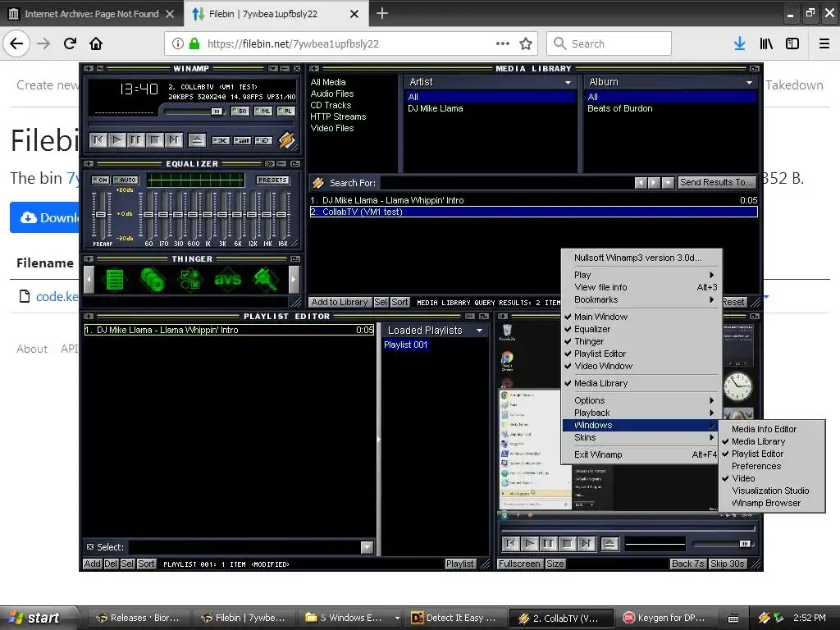Toggle the PL playlist button
840x630 pixels.
point(286,112)
